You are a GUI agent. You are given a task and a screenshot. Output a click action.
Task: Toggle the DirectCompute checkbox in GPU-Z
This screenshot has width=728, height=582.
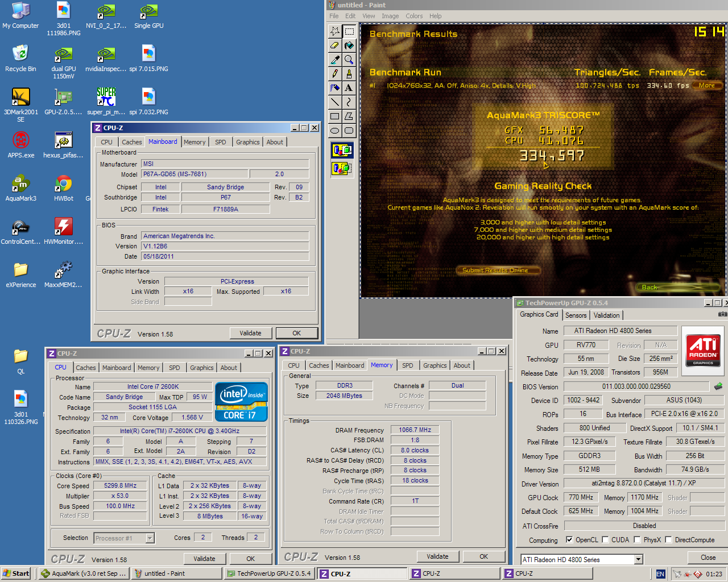tap(668, 539)
